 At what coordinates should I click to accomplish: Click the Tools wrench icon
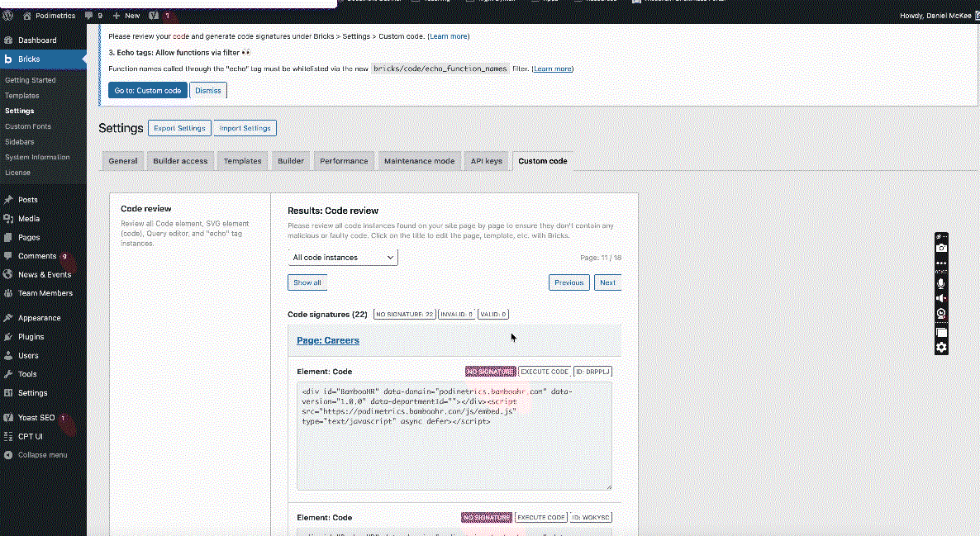pos(8,374)
